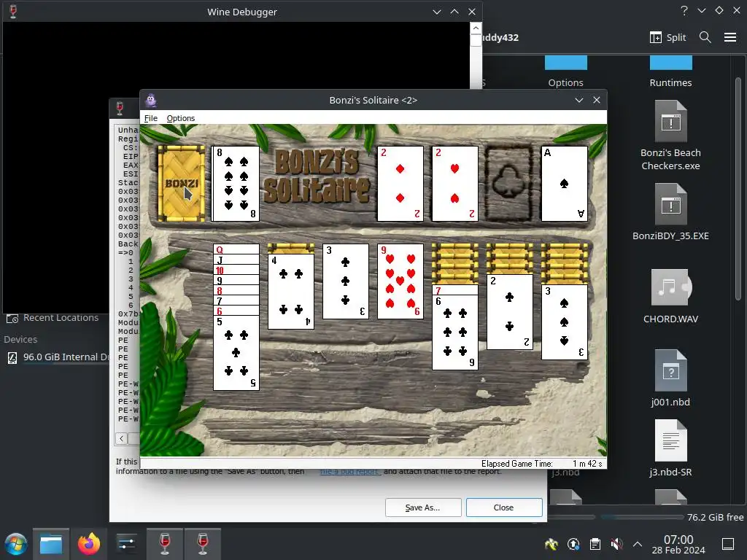Image resolution: width=747 pixels, height=560 pixels.
Task: Click the empty clubs foundation slot
Action: 509,183
